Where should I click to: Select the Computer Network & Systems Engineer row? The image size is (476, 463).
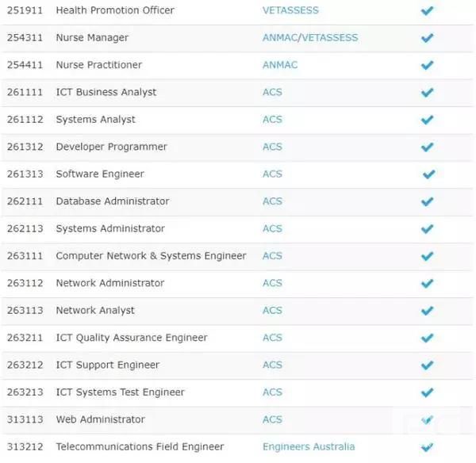pos(236,256)
